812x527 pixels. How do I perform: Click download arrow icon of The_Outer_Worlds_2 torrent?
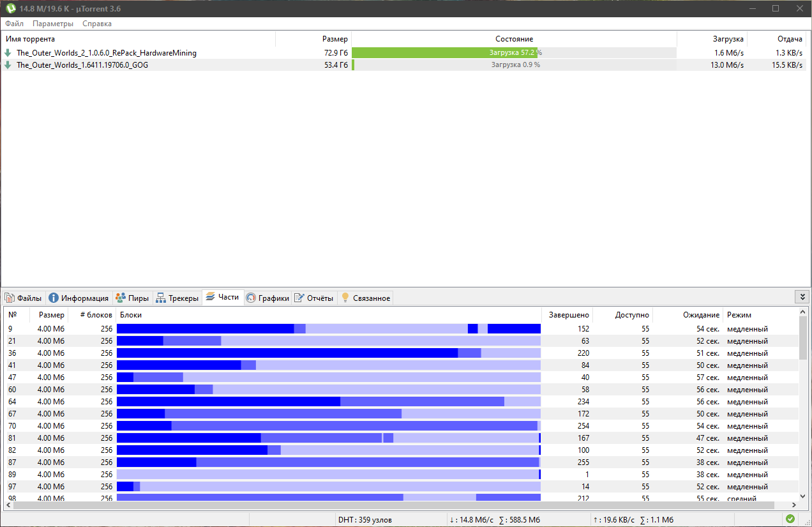[8, 53]
